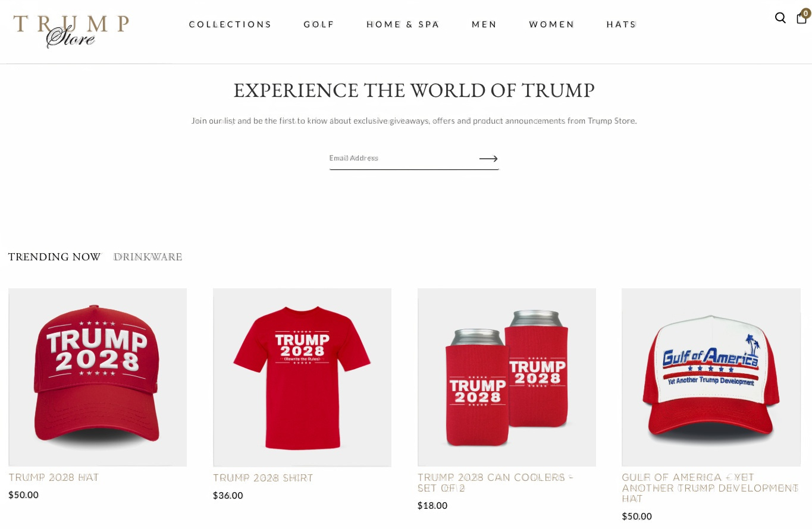812x529 pixels.
Task: Open Trump 2028 Can Coolers title link
Action: (495, 483)
